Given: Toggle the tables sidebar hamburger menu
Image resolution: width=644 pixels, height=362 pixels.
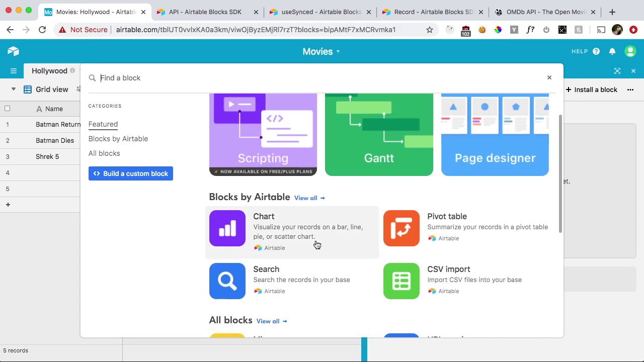Looking at the screenshot, I should pyautogui.click(x=14, y=71).
